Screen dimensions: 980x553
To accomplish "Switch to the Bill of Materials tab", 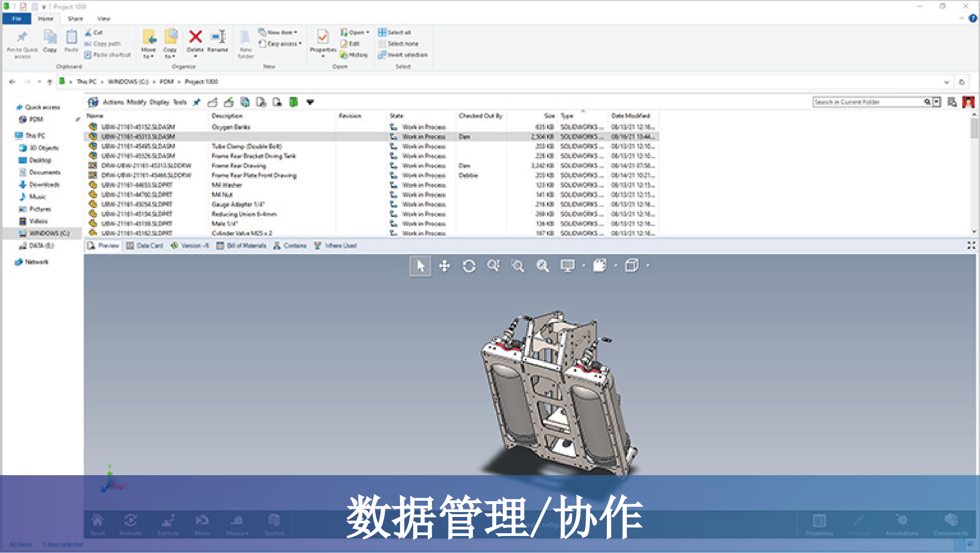I will pos(241,245).
